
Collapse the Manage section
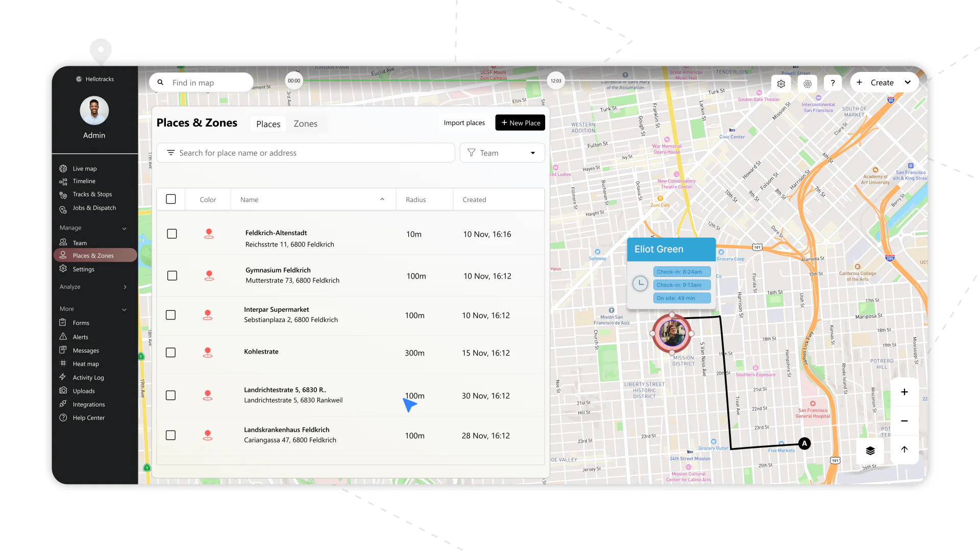tap(124, 229)
